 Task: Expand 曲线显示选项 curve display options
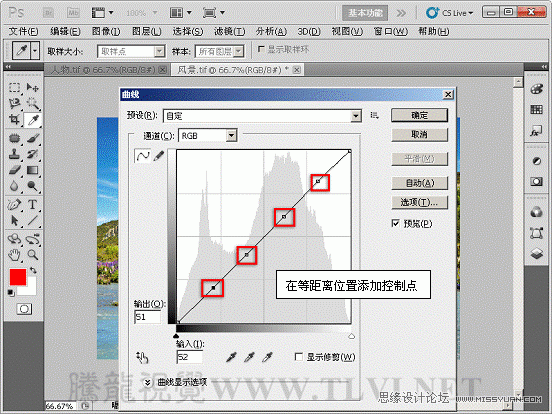click(x=148, y=382)
